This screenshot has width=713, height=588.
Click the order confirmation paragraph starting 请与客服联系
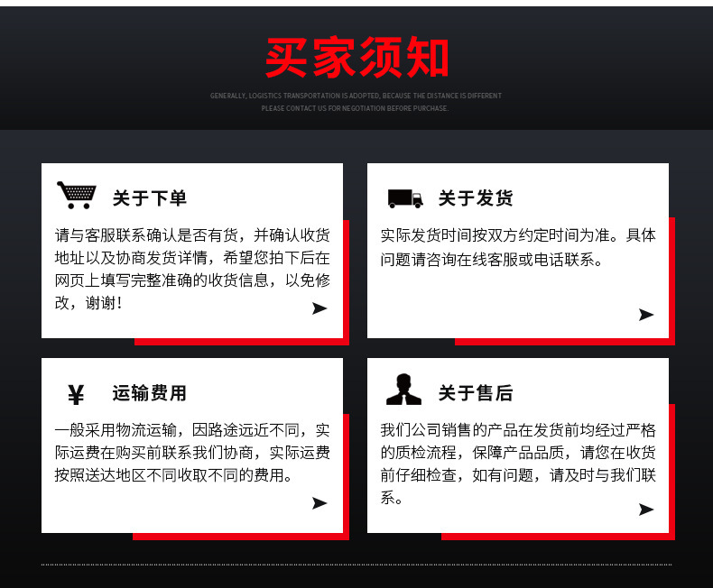[x=192, y=269]
